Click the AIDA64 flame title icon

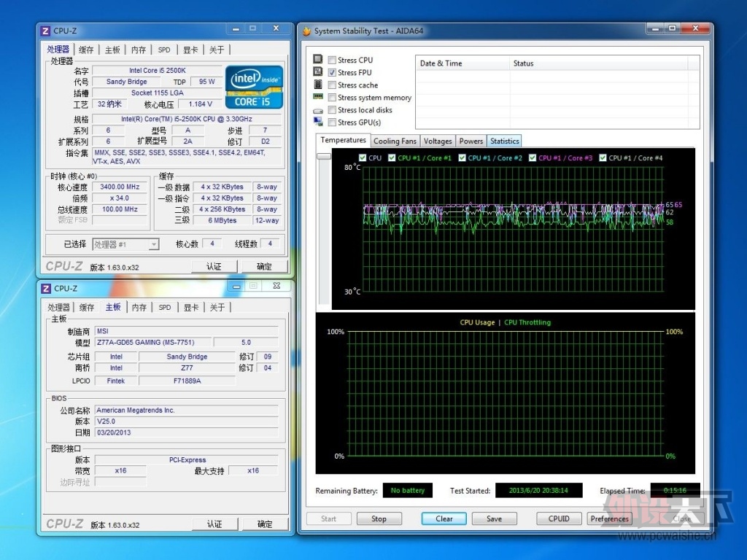click(307, 31)
